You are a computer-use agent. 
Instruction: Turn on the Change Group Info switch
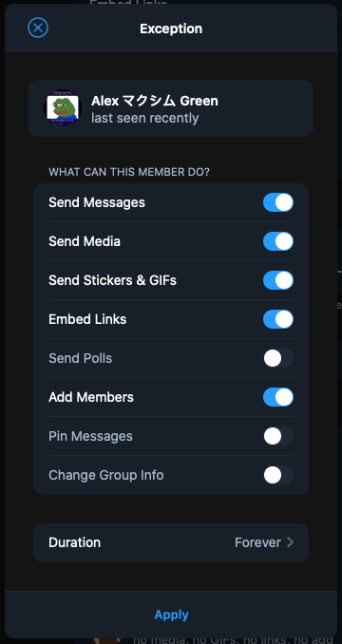(x=278, y=475)
